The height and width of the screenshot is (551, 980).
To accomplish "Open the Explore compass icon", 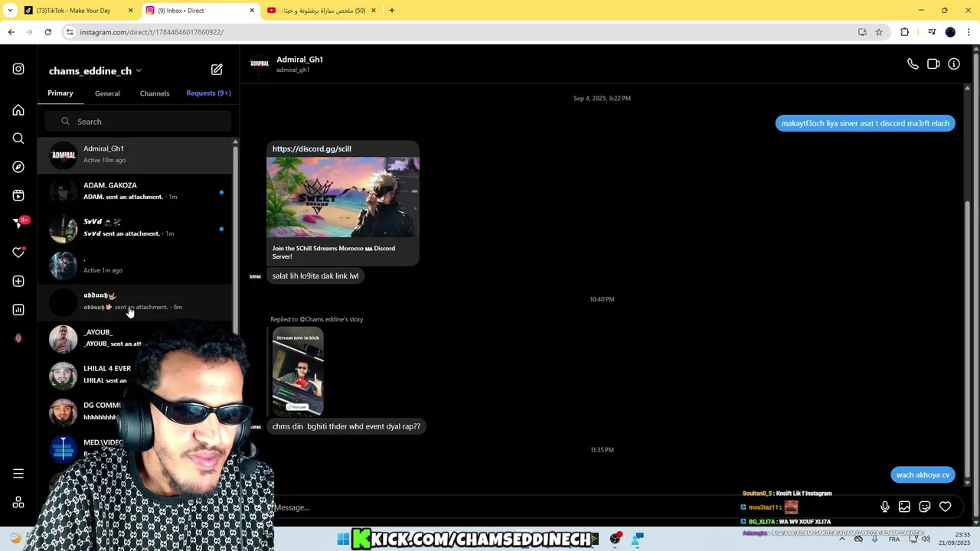I will pos(18,167).
